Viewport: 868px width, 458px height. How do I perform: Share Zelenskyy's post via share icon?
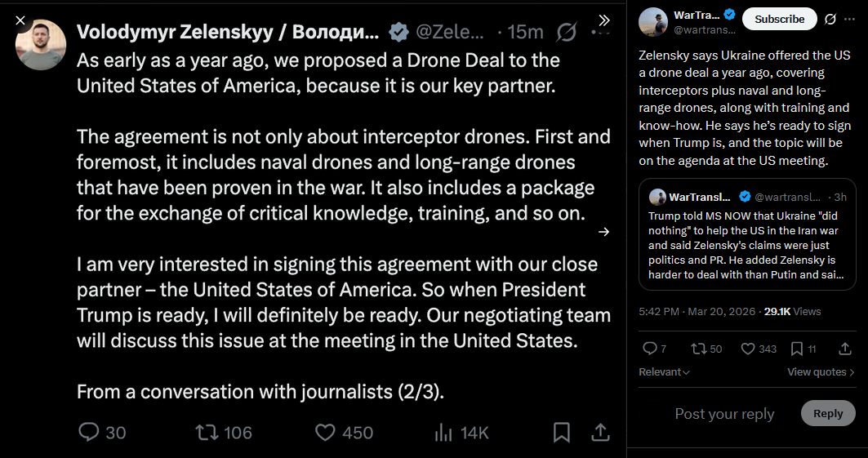pyautogui.click(x=600, y=432)
